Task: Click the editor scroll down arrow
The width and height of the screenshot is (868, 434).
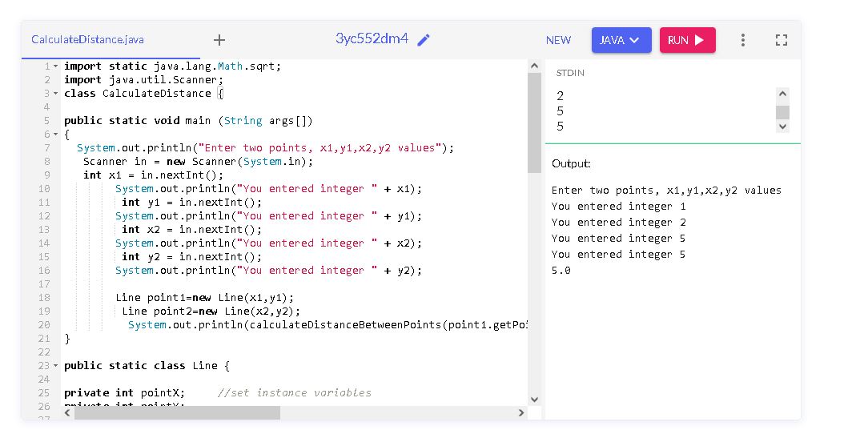Action: coord(534,399)
